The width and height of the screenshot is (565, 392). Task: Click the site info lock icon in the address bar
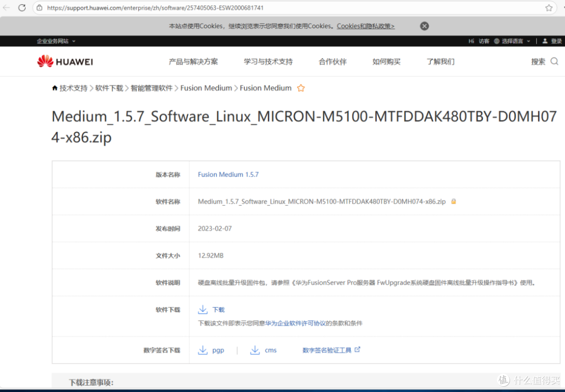pos(40,7)
